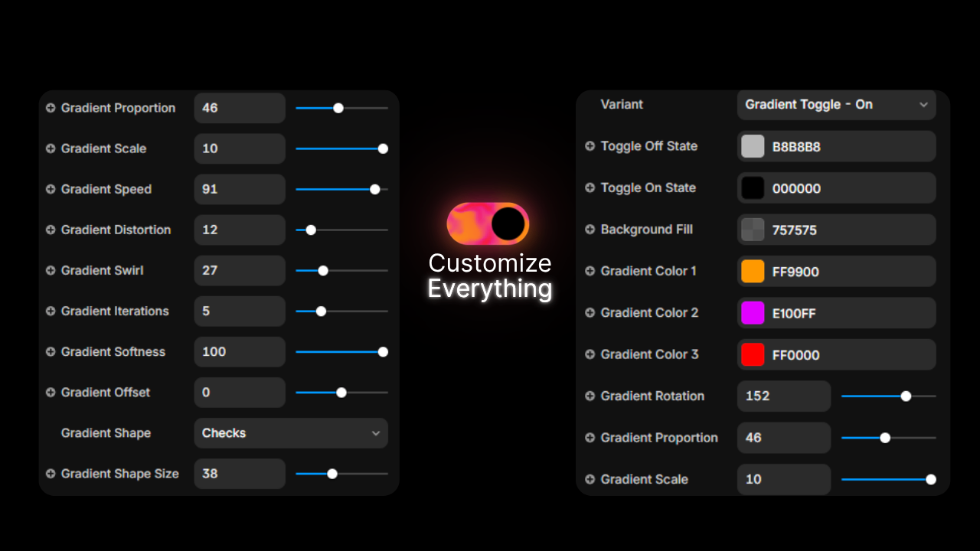Click the gray Toggle Off State swatch
The image size is (980, 551).
[753, 146]
